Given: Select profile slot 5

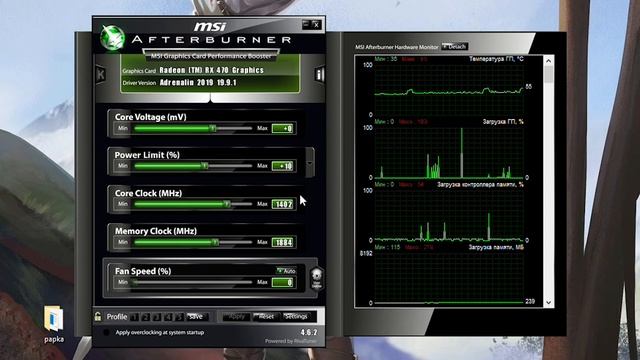Looking at the screenshot, I should click(x=179, y=317).
